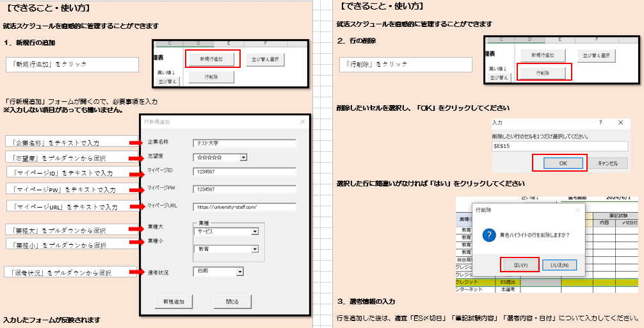Screen dimensions: 644x328
Task: Select column D header in step 1 picture
Action: (198, 43)
